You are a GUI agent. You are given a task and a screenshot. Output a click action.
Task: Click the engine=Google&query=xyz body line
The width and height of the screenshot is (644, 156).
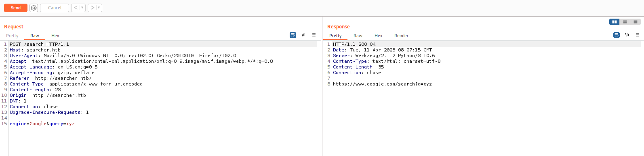click(x=42, y=124)
